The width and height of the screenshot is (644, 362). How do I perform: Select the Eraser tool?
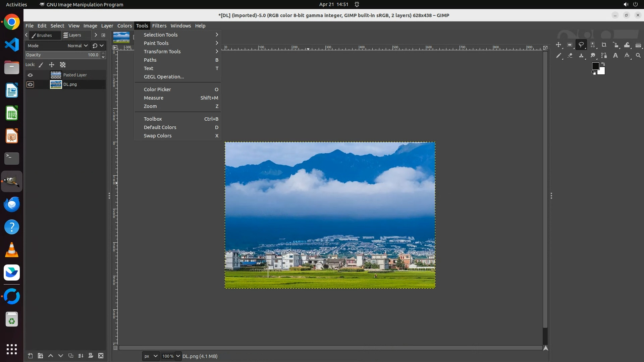[x=570, y=56]
